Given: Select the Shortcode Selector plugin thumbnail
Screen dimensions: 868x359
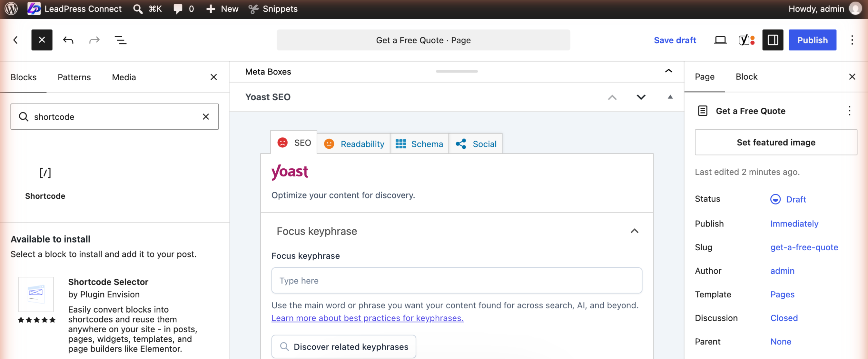Looking at the screenshot, I should [36, 294].
